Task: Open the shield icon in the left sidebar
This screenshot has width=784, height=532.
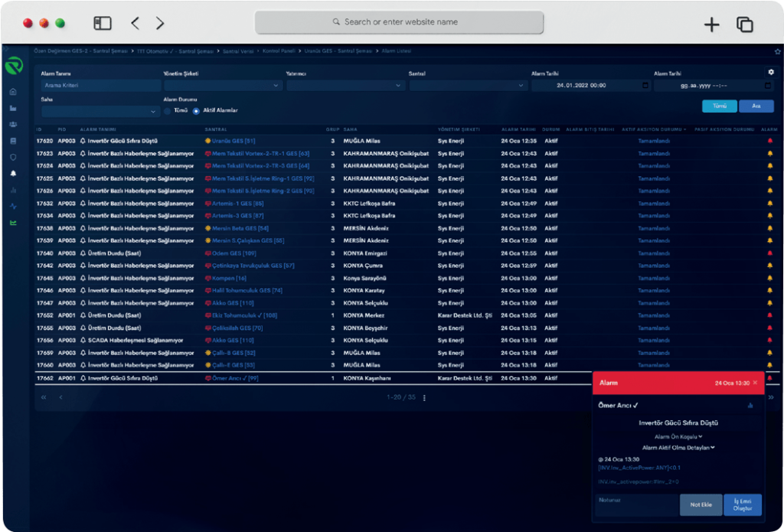Action: click(x=13, y=157)
